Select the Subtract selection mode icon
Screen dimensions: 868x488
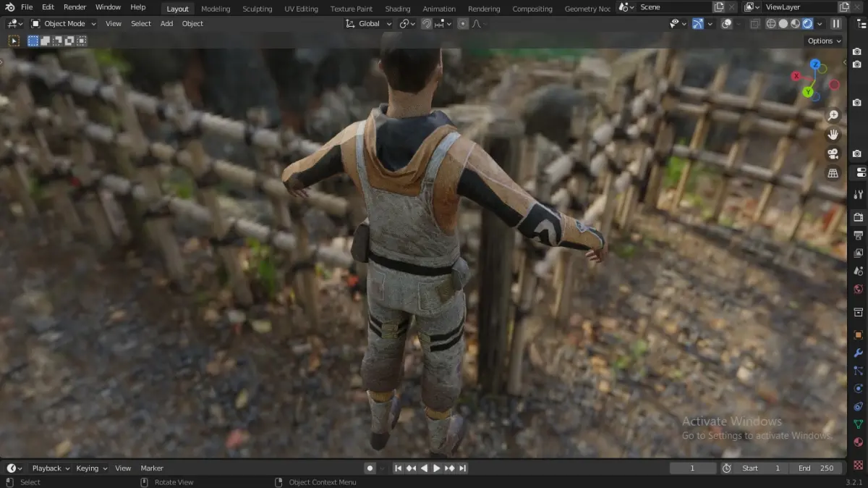[57, 41]
